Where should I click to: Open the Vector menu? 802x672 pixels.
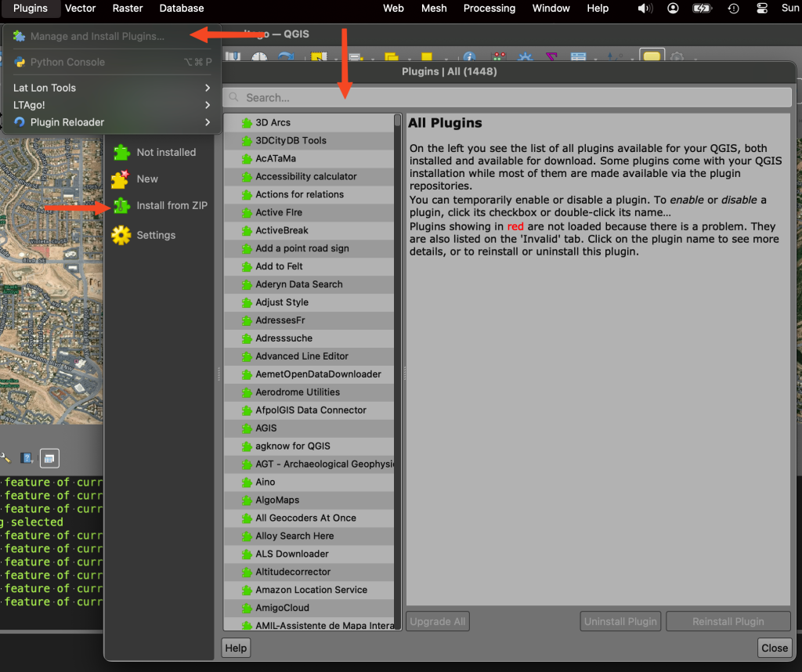[81, 8]
